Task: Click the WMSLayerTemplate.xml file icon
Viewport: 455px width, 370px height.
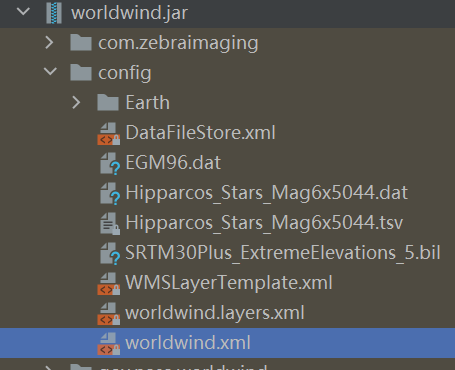Action: tap(109, 283)
